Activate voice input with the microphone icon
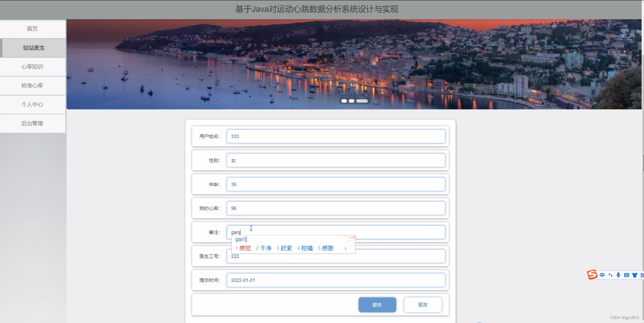644x323 pixels. 618,275
